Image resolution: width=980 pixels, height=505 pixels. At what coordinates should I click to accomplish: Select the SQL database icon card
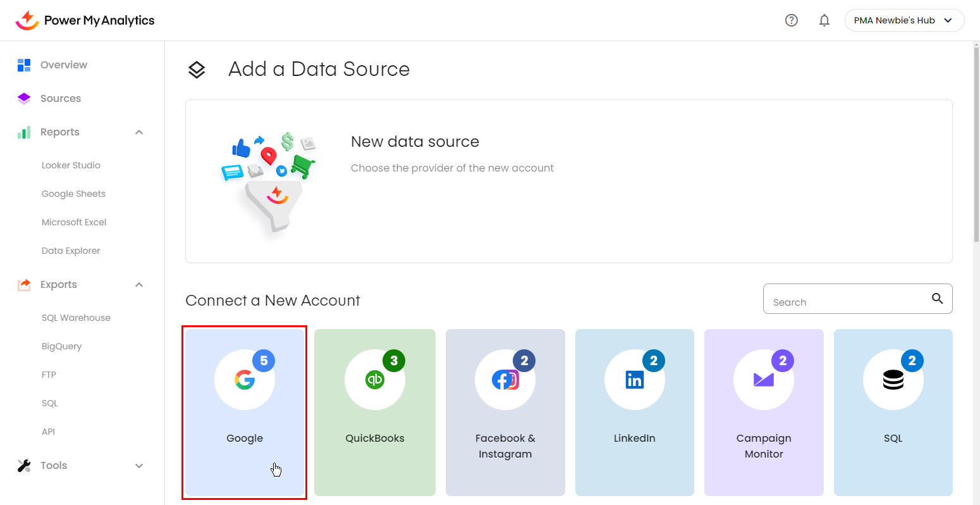[893, 380]
